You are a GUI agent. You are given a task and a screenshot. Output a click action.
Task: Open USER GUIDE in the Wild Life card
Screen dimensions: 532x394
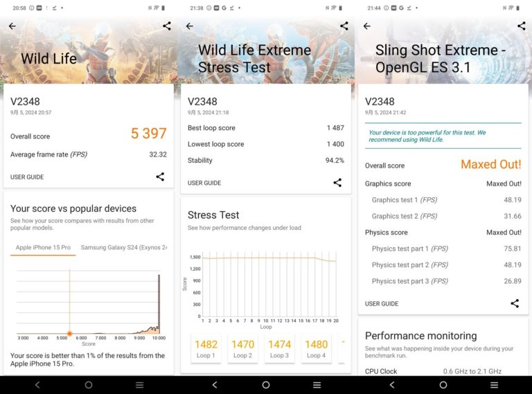(x=27, y=177)
